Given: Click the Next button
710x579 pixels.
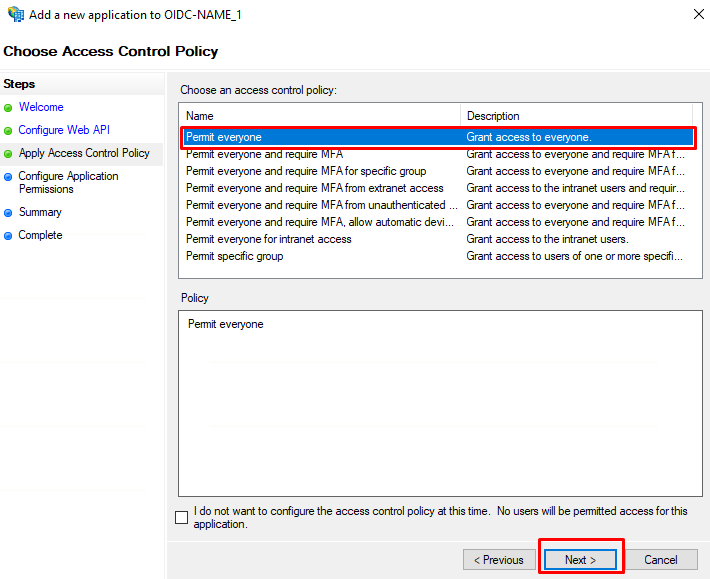Looking at the screenshot, I should 580,560.
